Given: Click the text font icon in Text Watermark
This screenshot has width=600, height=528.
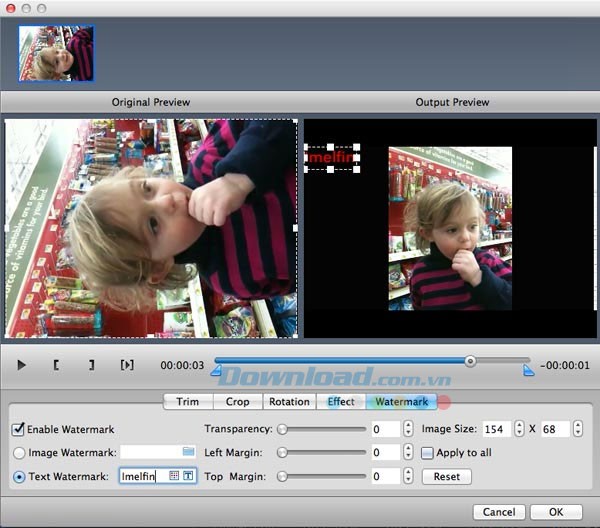Looking at the screenshot, I should click(x=188, y=476).
